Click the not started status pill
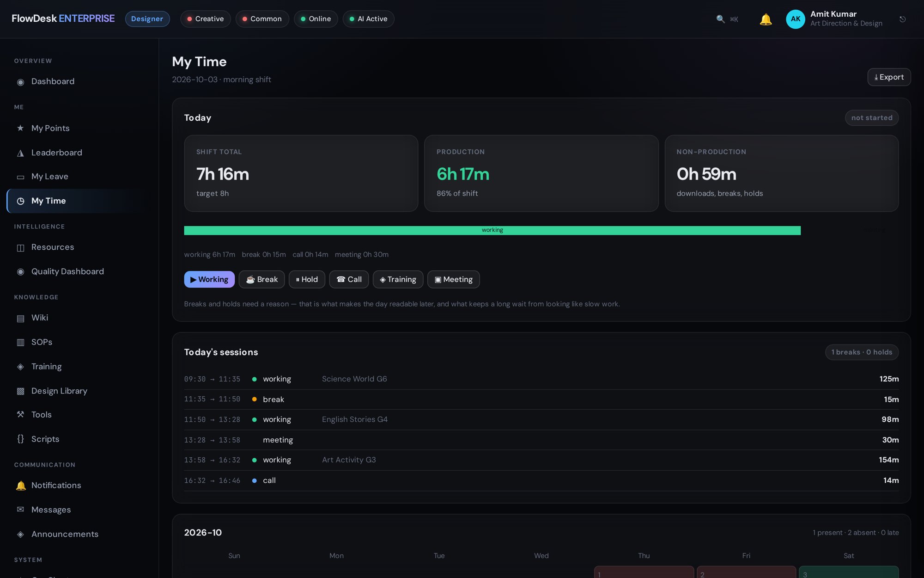Screen dimensions: 924x578 [872, 118]
